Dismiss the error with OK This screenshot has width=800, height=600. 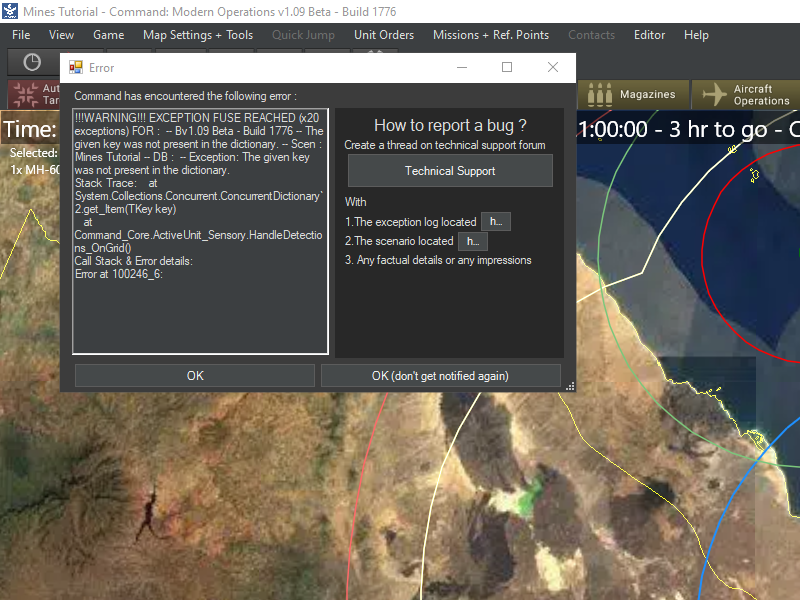pos(195,375)
